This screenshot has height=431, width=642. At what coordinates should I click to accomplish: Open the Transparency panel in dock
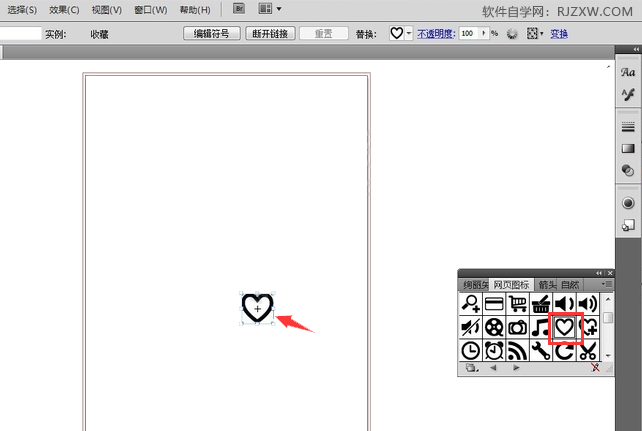[628, 170]
